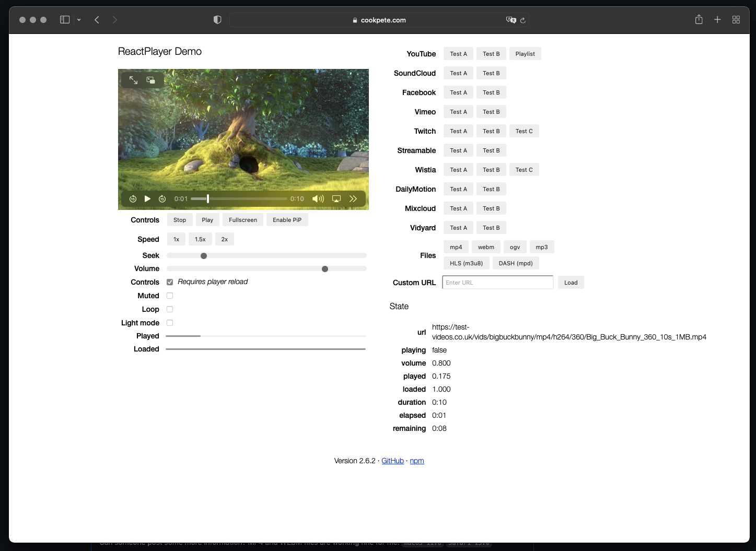Open AirPlay from the player control bar
Screen dimensions: 756x551
coord(336,198)
